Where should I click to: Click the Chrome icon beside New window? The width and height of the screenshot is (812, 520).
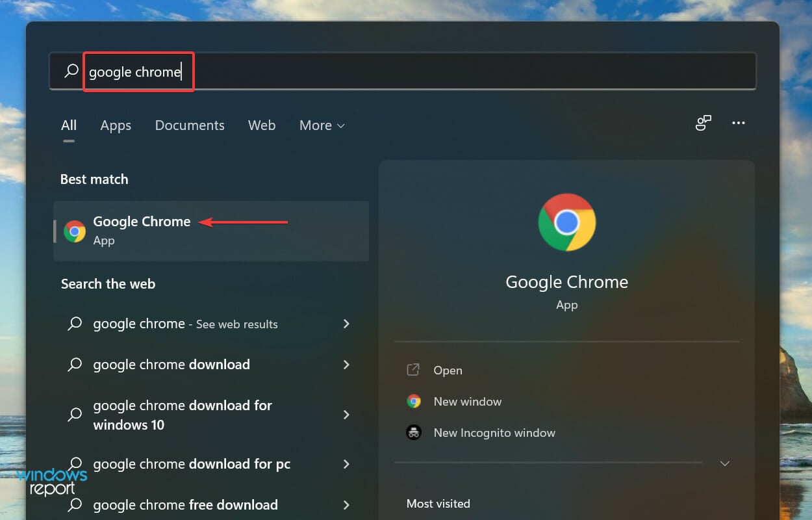click(414, 401)
